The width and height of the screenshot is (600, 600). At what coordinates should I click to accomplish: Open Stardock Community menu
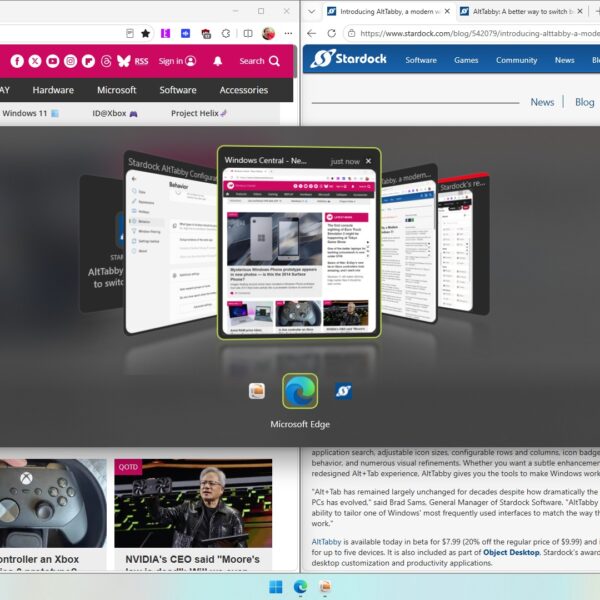coord(517,60)
